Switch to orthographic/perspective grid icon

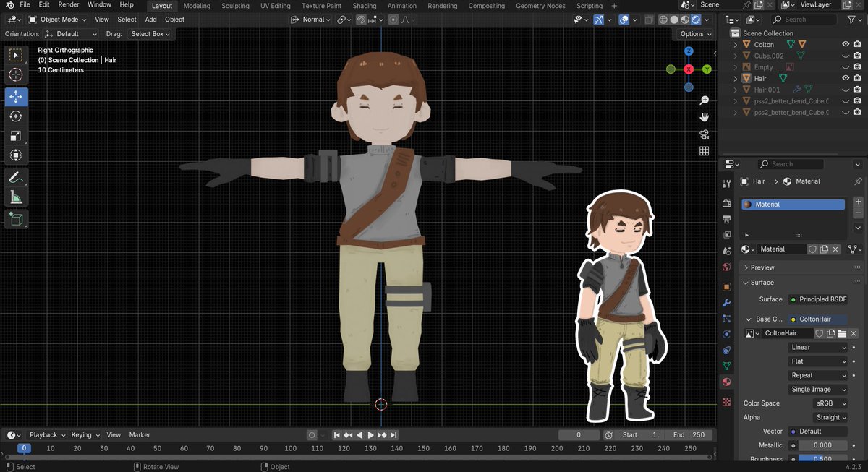704,151
